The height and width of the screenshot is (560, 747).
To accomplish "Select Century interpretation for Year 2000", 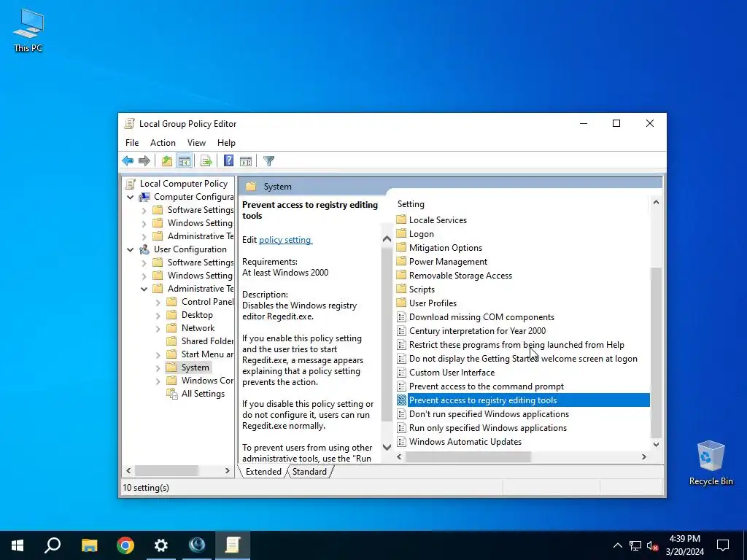I will point(477,331).
